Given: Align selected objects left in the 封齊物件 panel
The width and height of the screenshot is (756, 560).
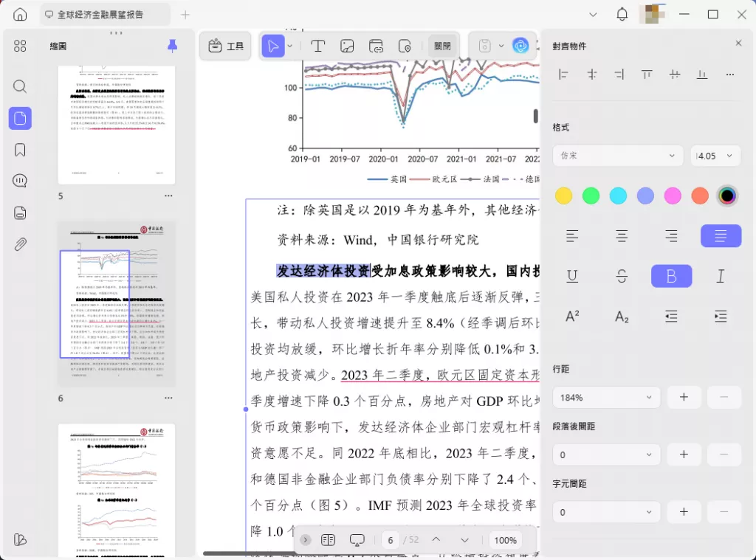Looking at the screenshot, I should [x=563, y=74].
